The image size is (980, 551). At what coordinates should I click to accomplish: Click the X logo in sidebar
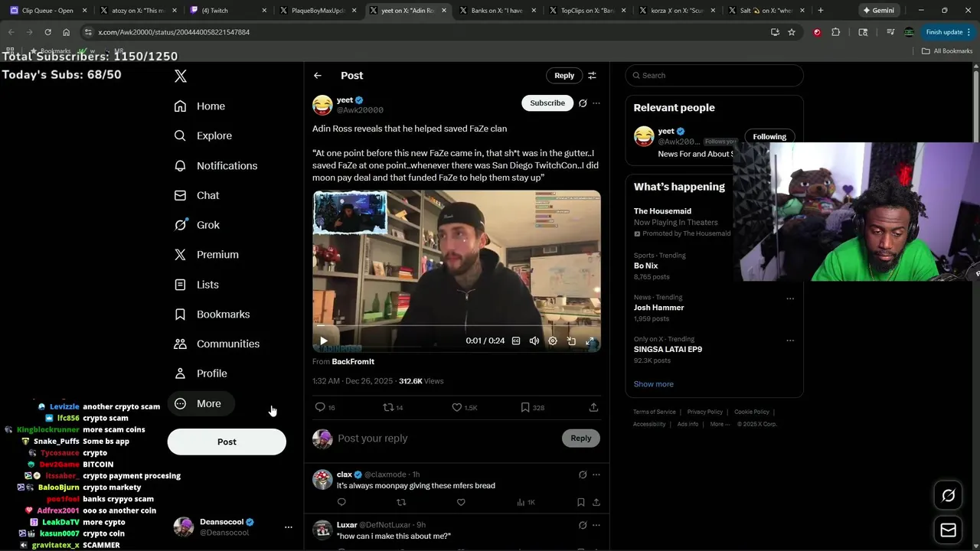coord(181,76)
